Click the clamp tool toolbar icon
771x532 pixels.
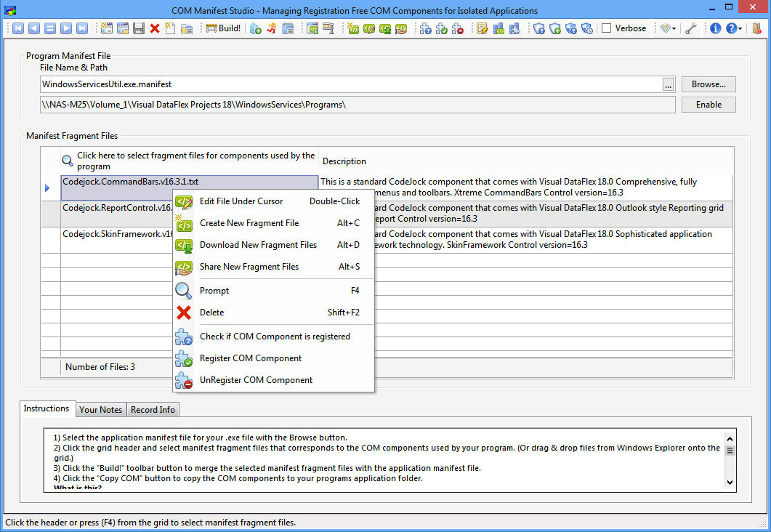(x=328, y=28)
